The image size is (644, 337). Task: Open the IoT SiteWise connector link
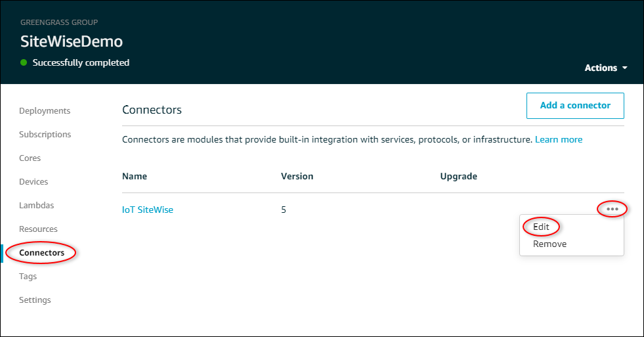coord(148,210)
